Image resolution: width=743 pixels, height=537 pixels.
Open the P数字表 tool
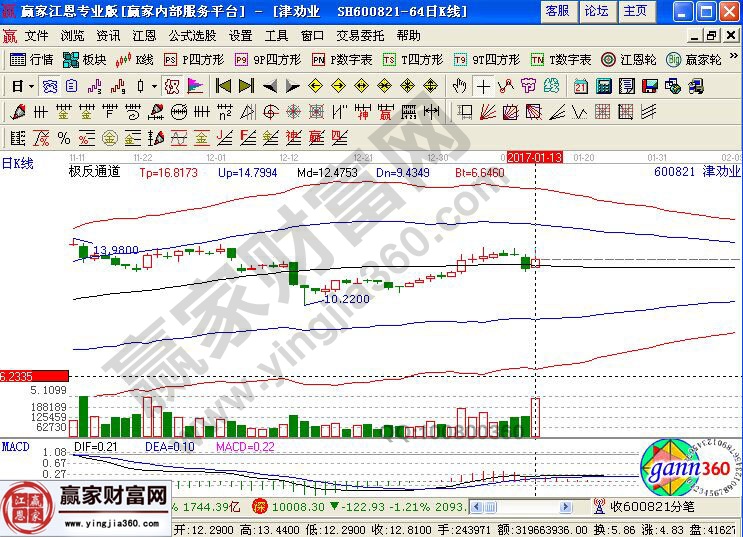(342, 60)
